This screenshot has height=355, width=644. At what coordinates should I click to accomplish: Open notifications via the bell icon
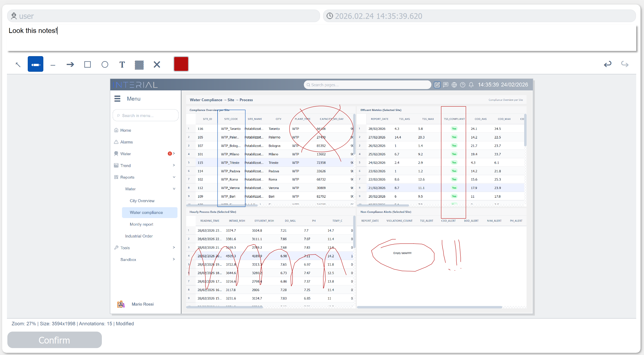(471, 85)
